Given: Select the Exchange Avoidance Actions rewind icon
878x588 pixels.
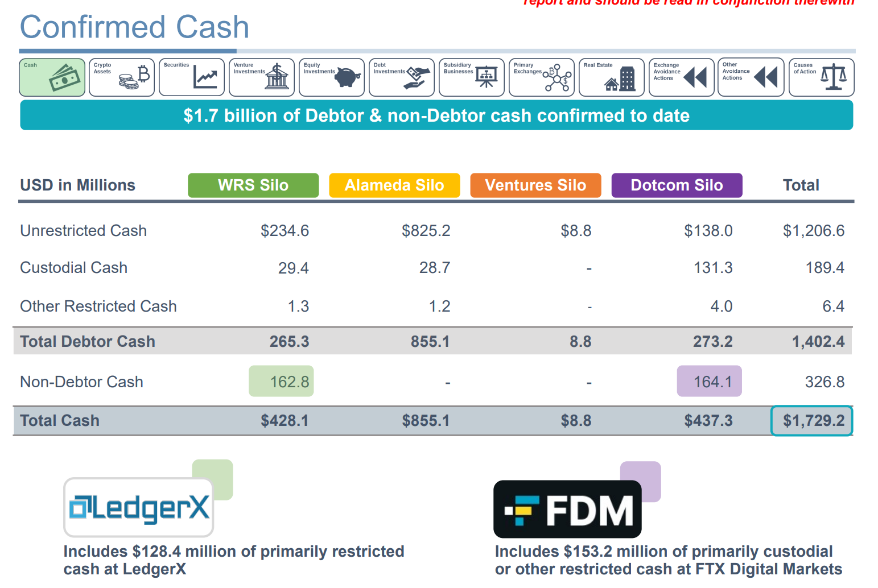Looking at the screenshot, I should coord(681,77).
